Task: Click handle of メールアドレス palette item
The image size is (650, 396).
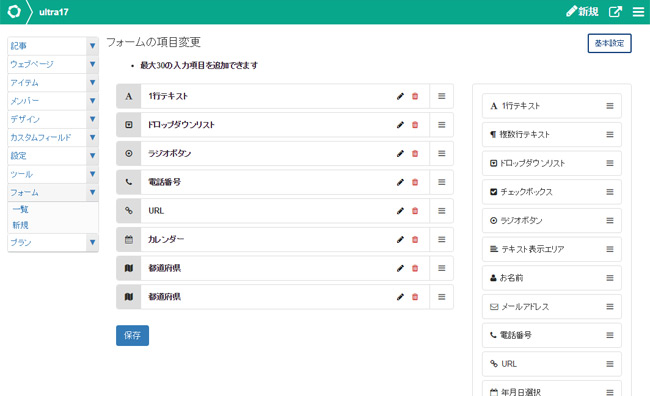Action: [610, 306]
